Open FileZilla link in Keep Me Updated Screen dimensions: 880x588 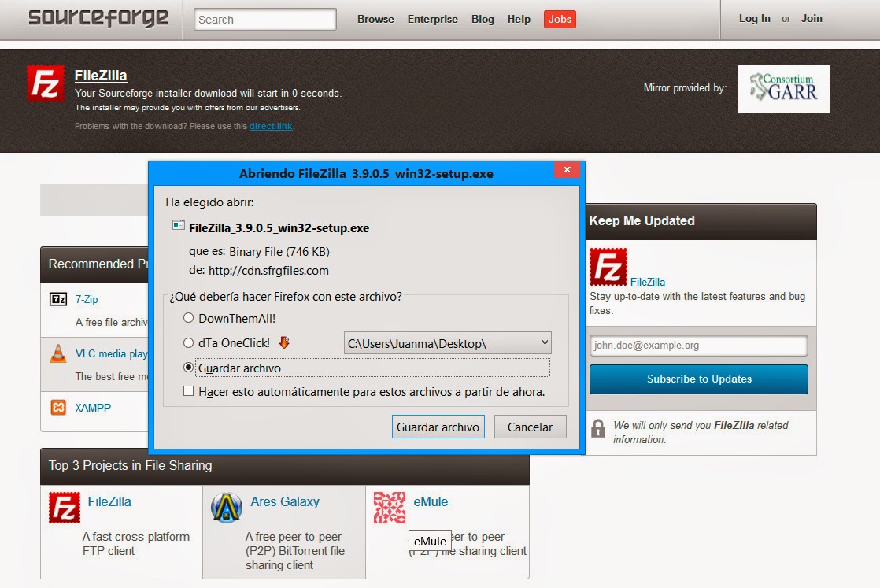(x=648, y=282)
